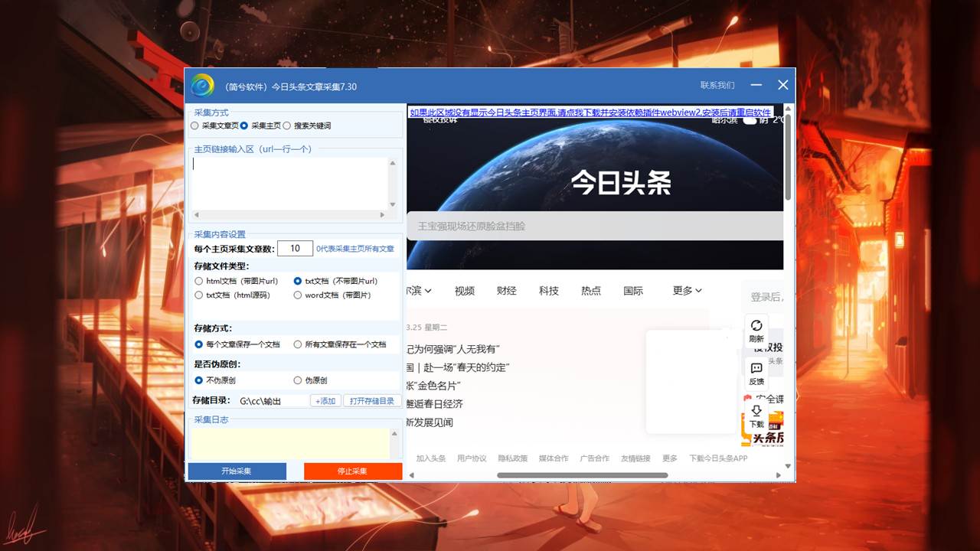Select 所有文章保存在一个文档 storage option

point(298,344)
